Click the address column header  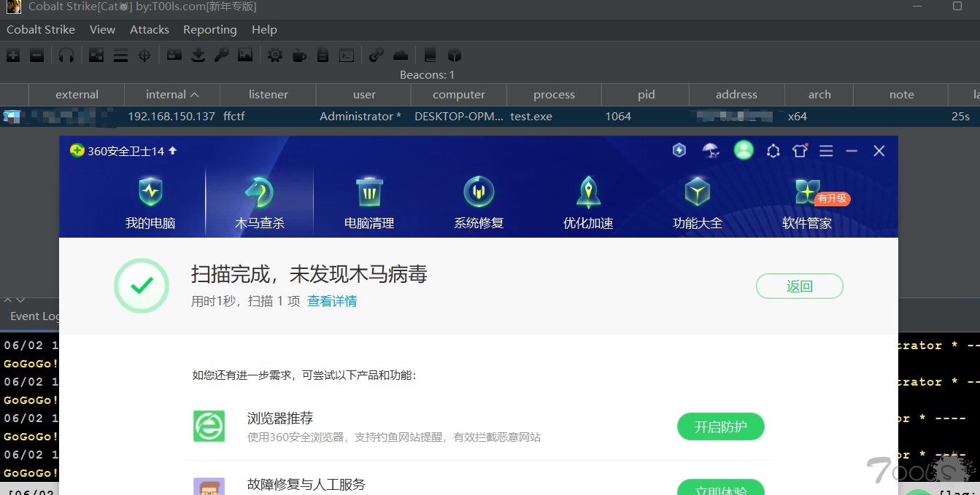coord(737,95)
